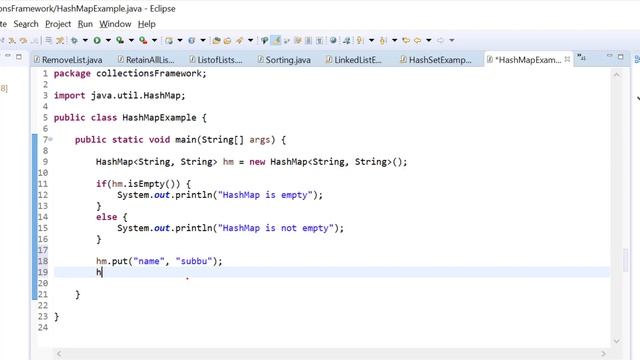640x360 pixels.
Task: Maximize the editor area
Action: 621,57
